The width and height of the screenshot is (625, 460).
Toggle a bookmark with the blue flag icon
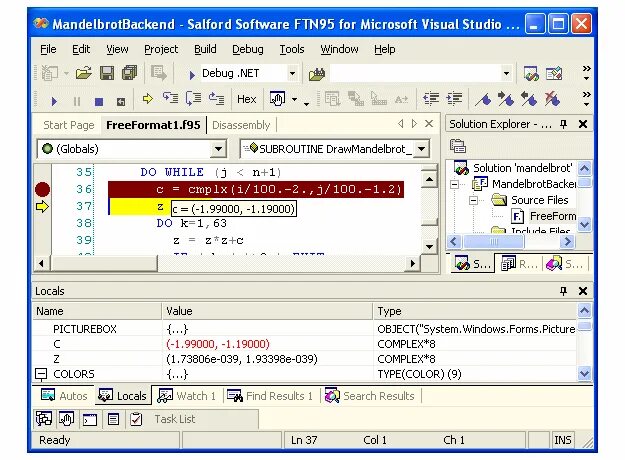483,99
